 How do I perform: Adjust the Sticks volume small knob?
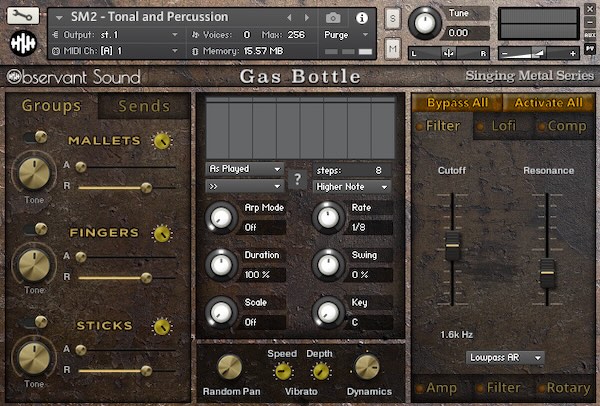[x=162, y=326]
